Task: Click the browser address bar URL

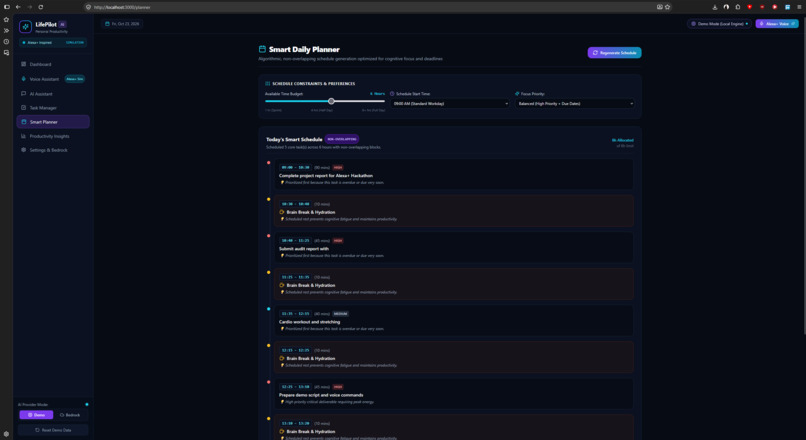Action: [122, 7]
